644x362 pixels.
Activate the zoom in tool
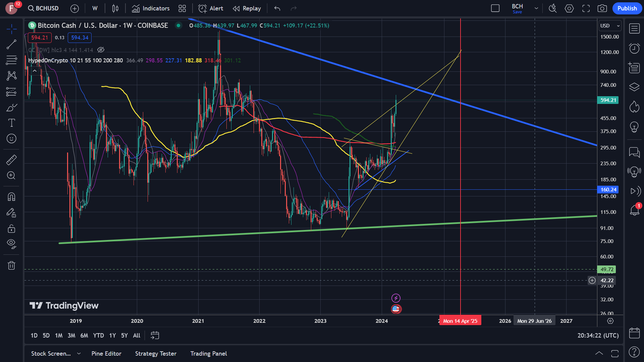click(11, 175)
